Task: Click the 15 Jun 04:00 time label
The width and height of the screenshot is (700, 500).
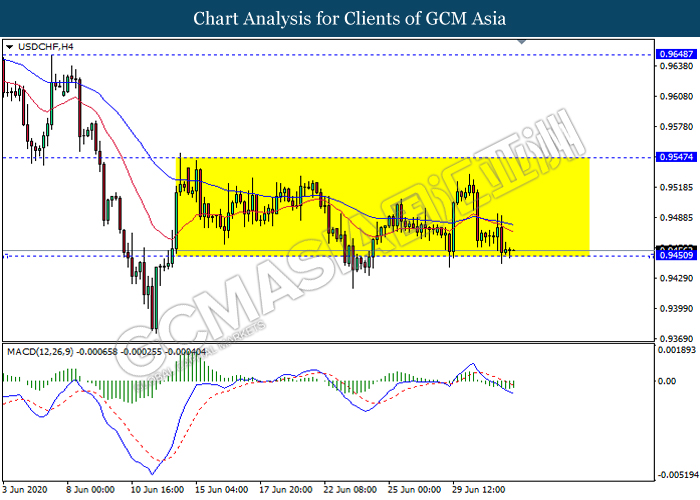Action: point(221,490)
